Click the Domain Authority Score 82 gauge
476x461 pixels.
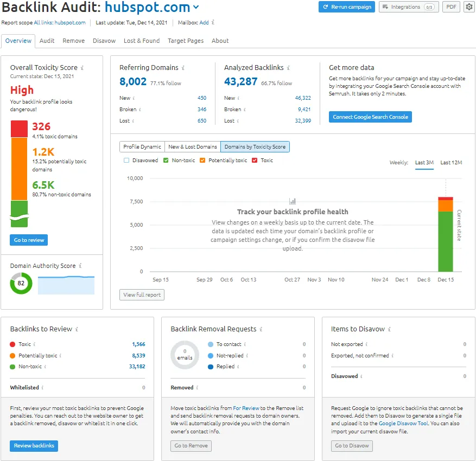pyautogui.click(x=21, y=283)
